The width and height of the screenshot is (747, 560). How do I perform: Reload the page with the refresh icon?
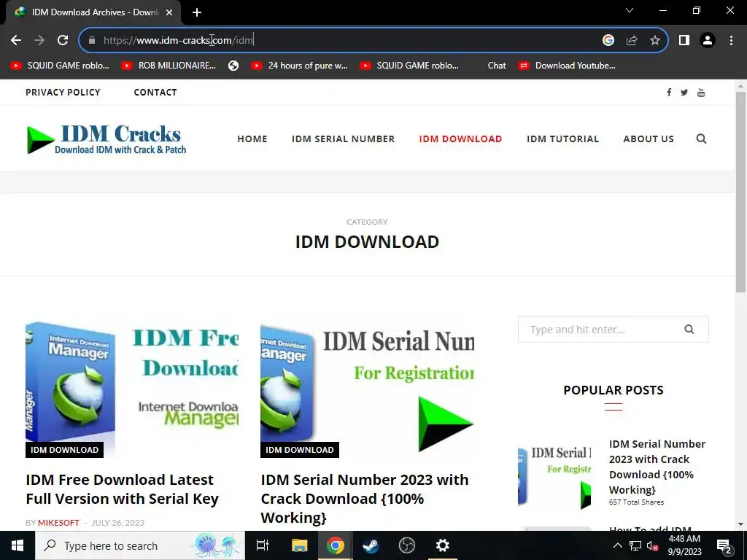(63, 41)
